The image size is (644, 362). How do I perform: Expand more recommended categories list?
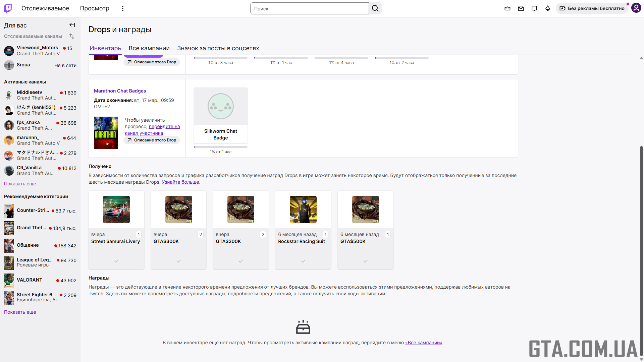pos(20,312)
